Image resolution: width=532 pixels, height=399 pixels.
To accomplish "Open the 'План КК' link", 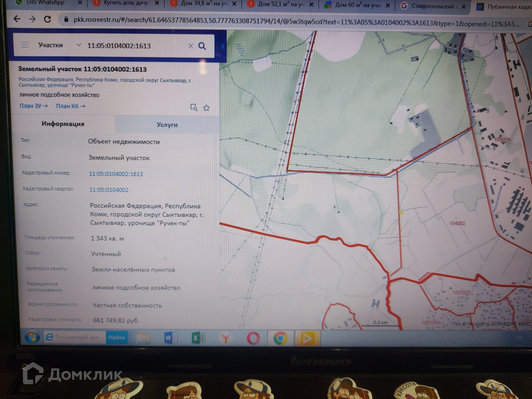I will tap(71, 106).
